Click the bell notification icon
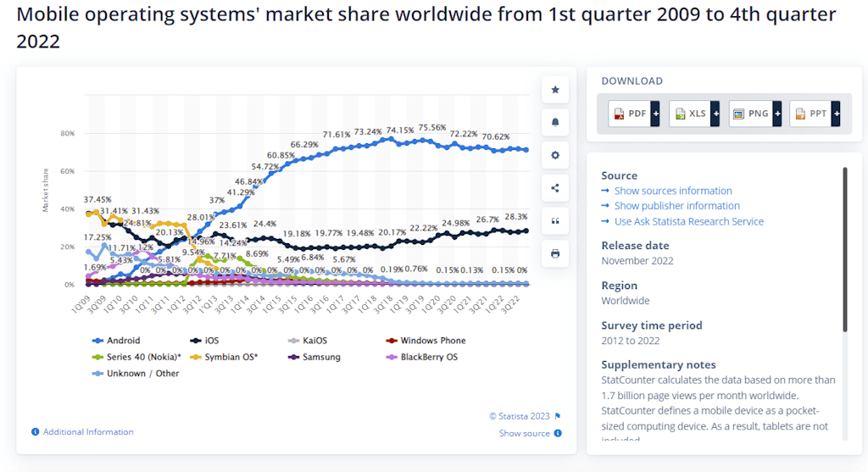The image size is (868, 472). pos(555,122)
